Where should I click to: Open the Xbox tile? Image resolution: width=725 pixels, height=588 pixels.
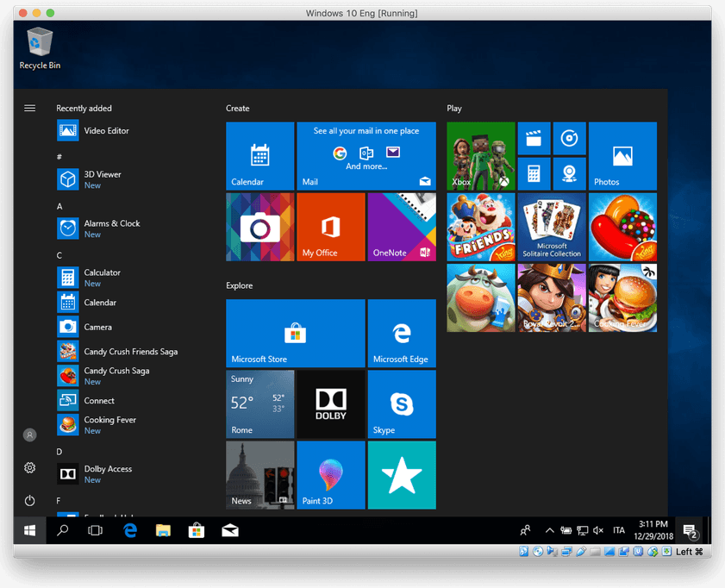click(481, 156)
